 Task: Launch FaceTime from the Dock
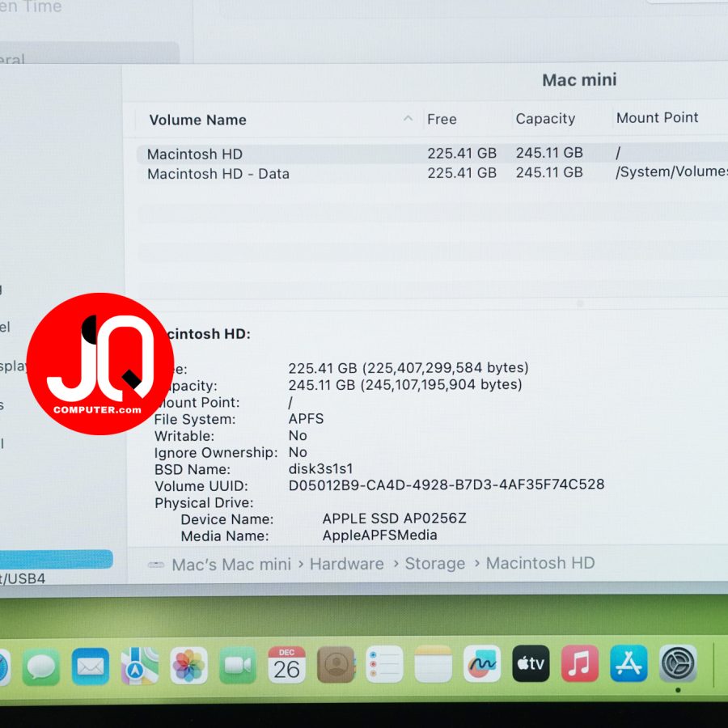[237, 666]
